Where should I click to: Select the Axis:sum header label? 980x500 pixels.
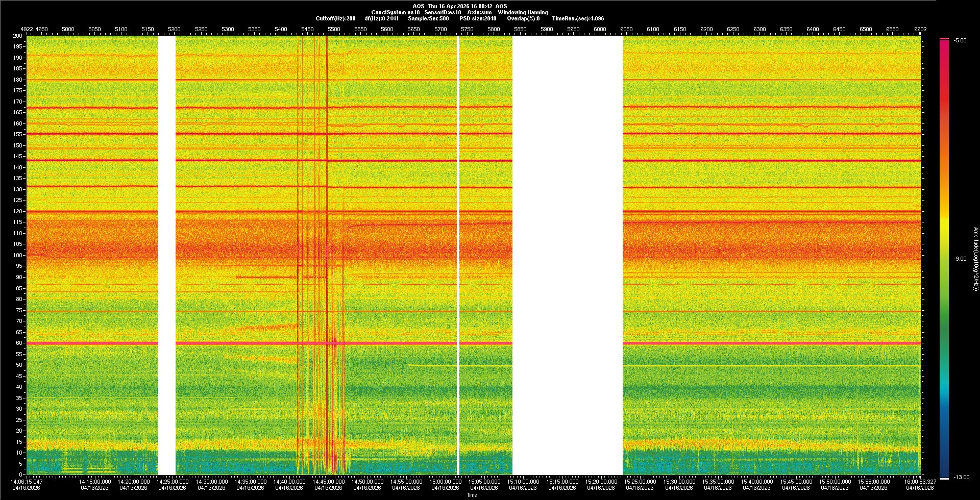coord(479,12)
